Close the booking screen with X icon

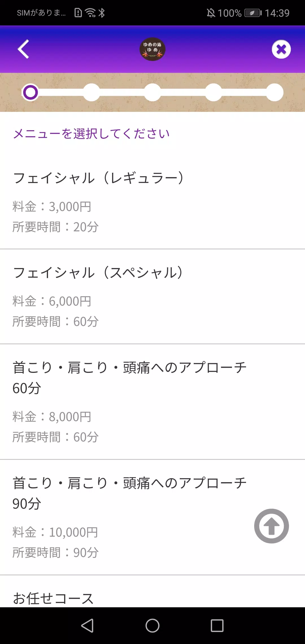pyautogui.click(x=281, y=49)
